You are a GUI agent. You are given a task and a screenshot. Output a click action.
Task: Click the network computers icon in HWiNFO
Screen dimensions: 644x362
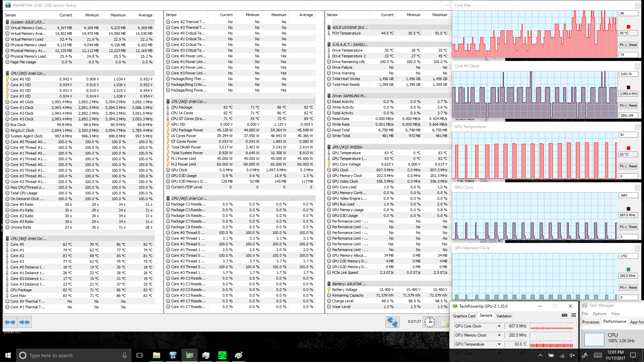click(x=392, y=322)
